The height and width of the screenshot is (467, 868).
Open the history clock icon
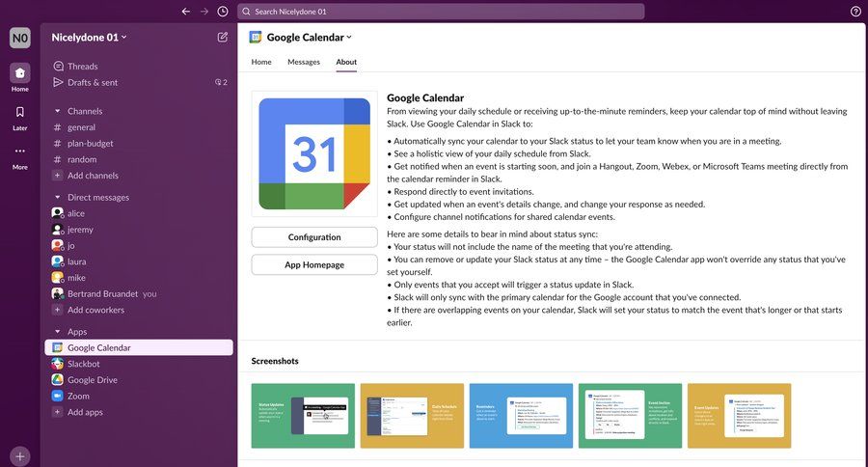223,11
